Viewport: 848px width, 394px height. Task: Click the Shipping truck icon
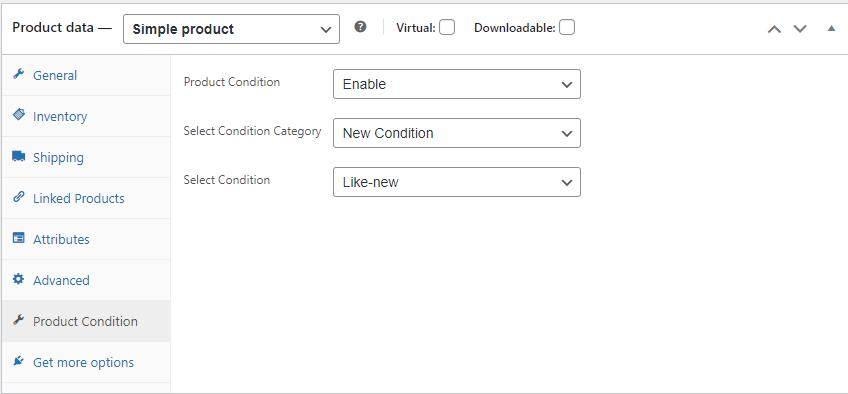click(18, 156)
